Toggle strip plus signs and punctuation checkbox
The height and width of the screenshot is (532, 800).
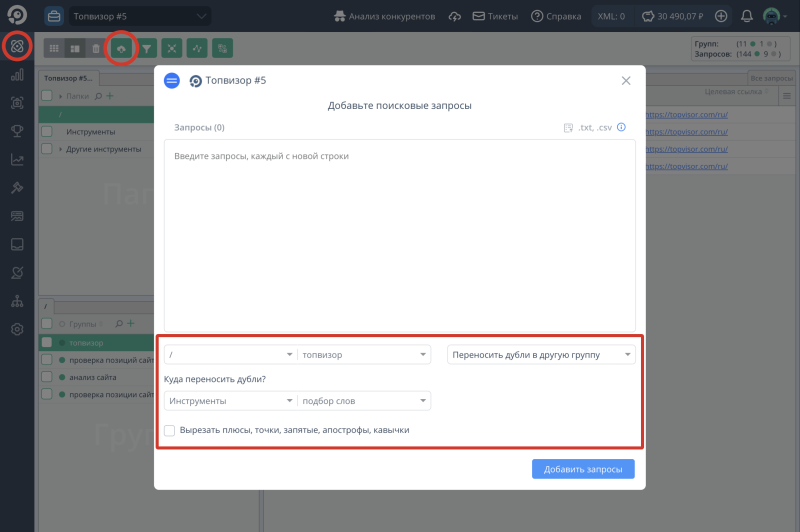click(169, 430)
